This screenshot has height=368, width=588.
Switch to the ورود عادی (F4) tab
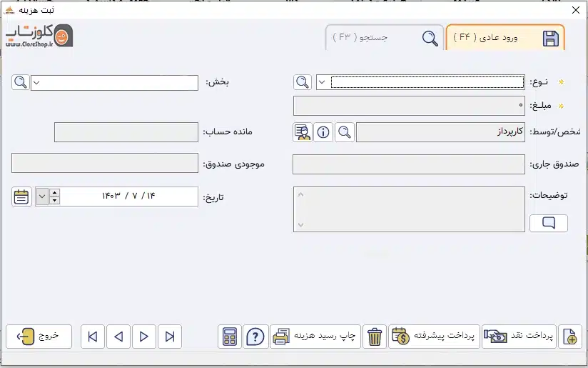click(x=505, y=38)
